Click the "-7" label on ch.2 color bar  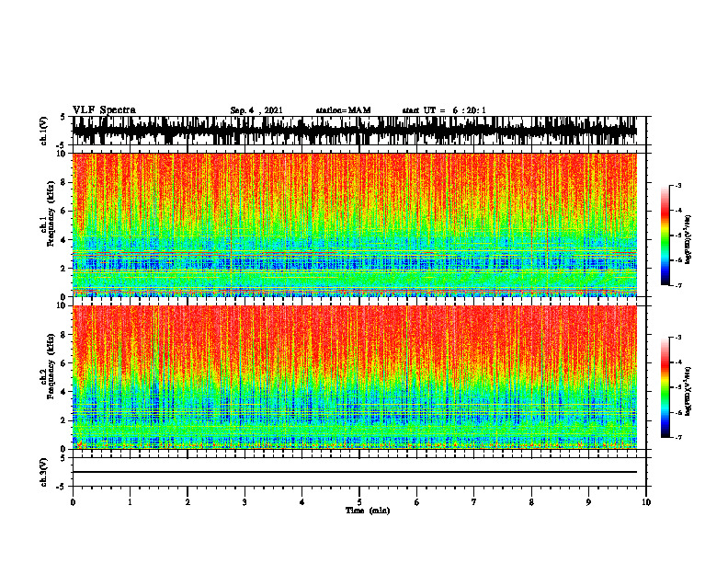(678, 437)
